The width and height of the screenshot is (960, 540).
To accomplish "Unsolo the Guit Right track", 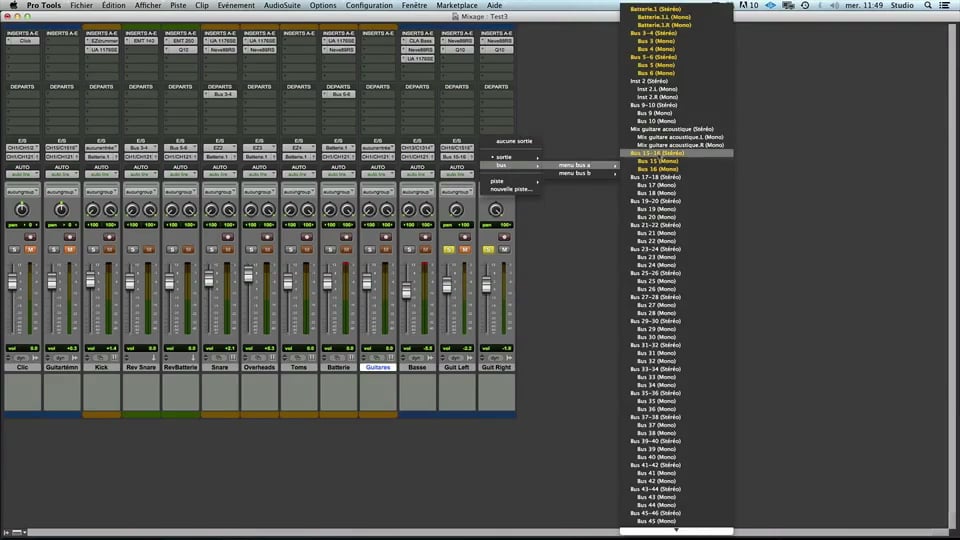I will (489, 250).
